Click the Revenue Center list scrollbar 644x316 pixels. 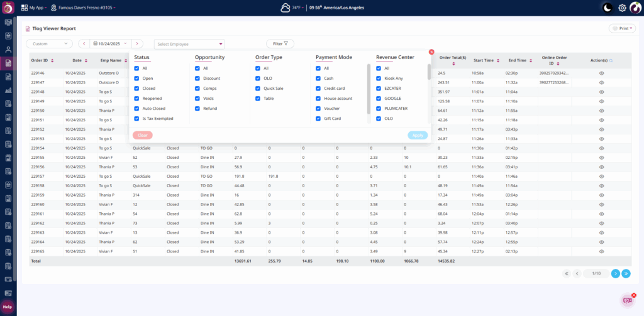coord(430,72)
